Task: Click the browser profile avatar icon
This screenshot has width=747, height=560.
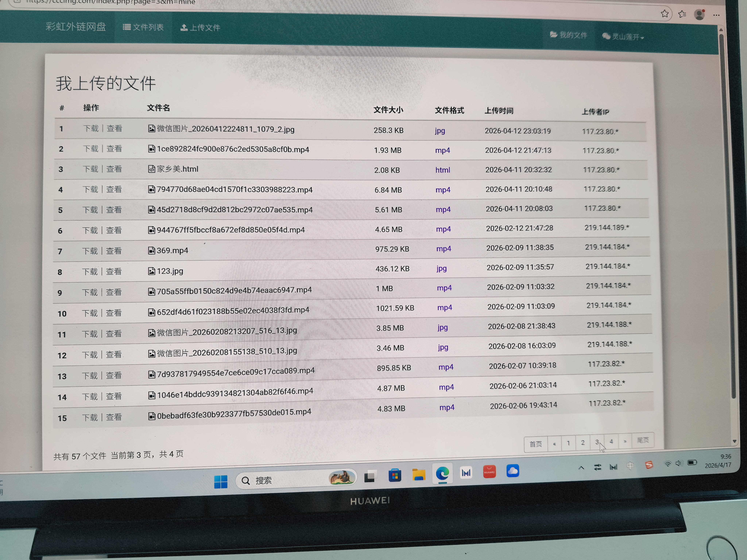Action: click(699, 15)
